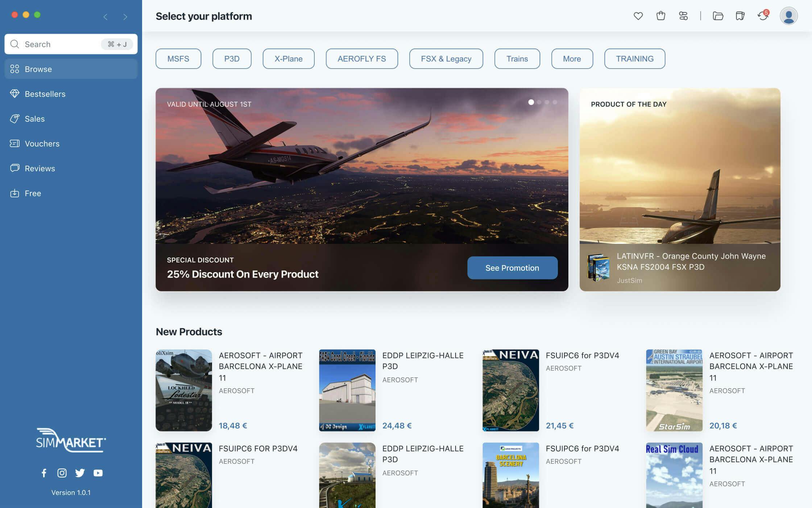Click the JustSim publisher name
The width and height of the screenshot is (812, 508).
pos(629,280)
